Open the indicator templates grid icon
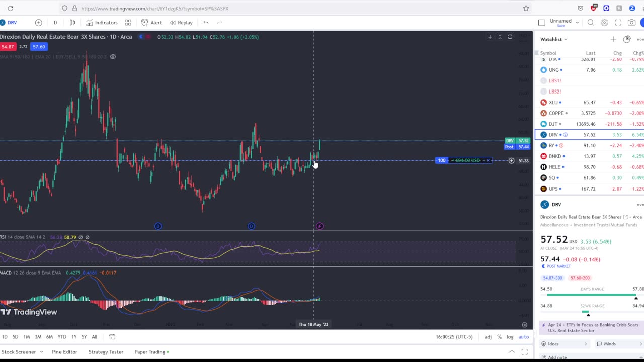644x362 pixels. click(128, 22)
